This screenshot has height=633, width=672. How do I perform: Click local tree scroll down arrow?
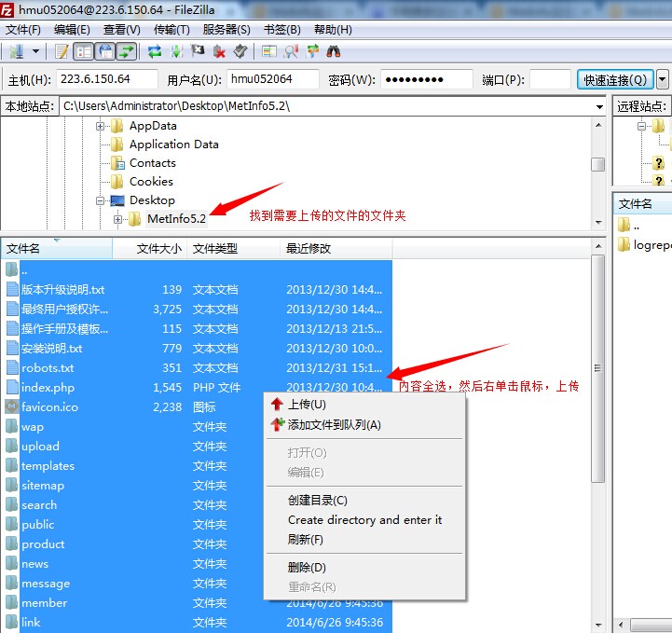598,223
